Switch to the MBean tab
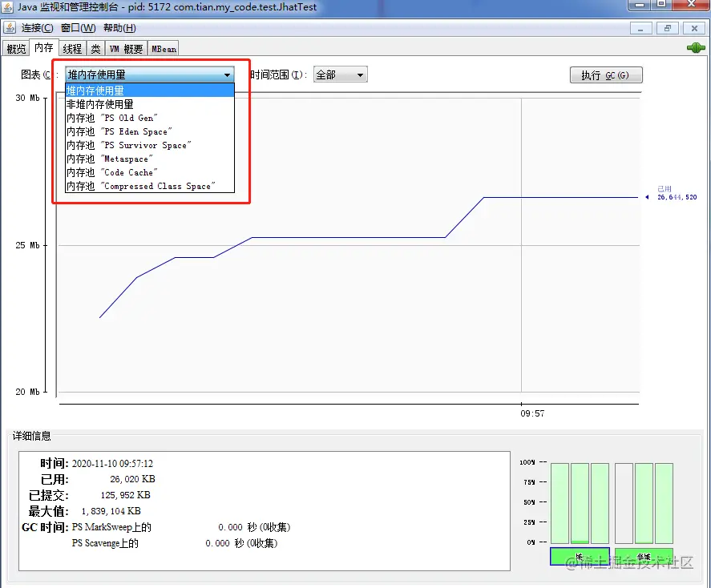 [163, 48]
